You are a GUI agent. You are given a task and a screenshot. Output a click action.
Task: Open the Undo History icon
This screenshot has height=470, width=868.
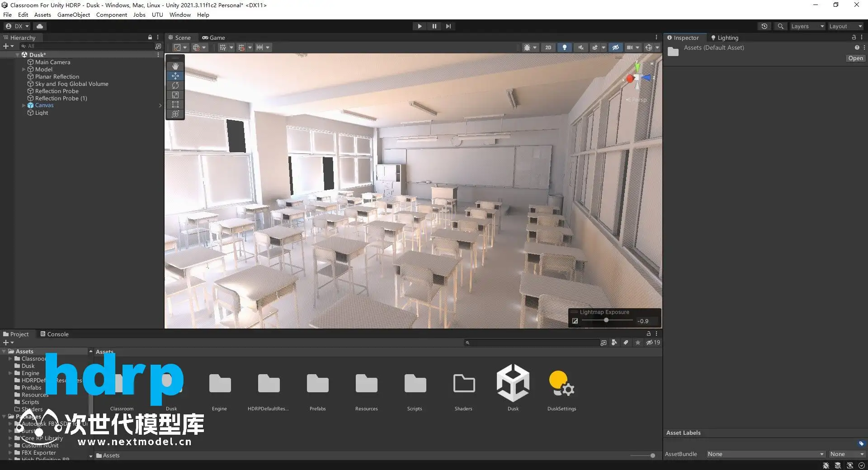click(764, 26)
